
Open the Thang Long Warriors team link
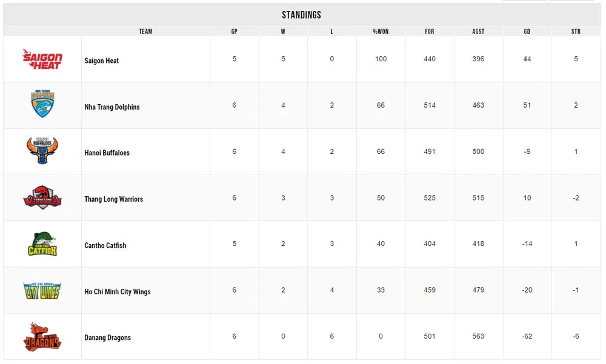(x=114, y=199)
